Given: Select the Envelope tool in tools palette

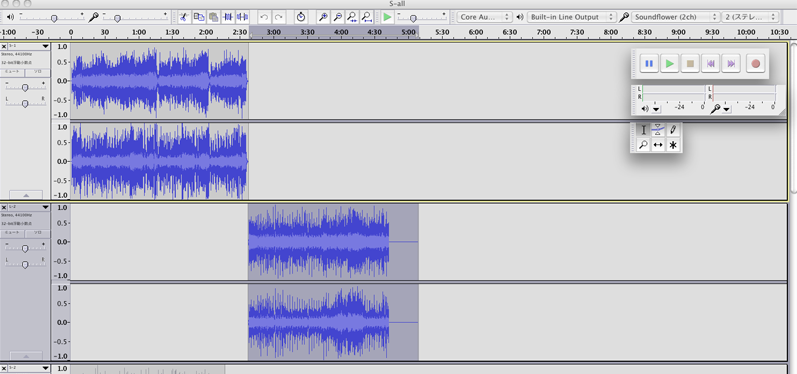Looking at the screenshot, I should pyautogui.click(x=658, y=130).
